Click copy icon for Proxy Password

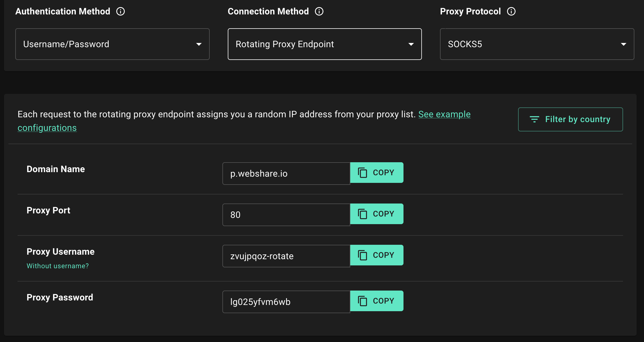[x=362, y=301]
